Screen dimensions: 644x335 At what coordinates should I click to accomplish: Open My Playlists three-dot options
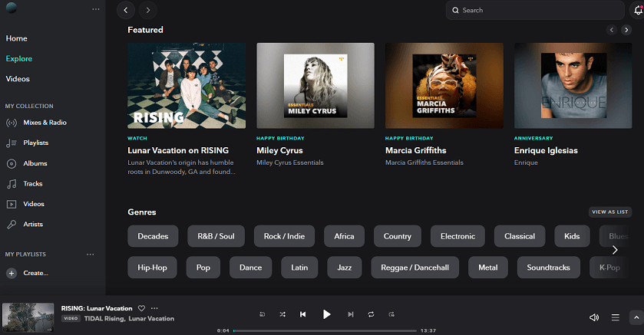[x=91, y=255]
